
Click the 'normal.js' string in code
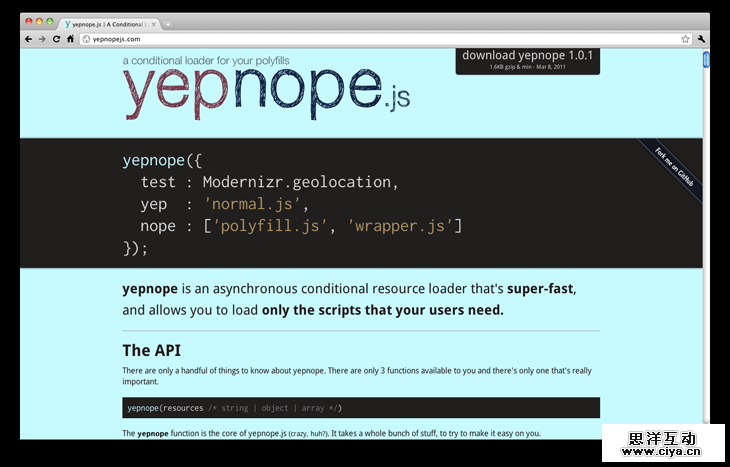point(252,204)
